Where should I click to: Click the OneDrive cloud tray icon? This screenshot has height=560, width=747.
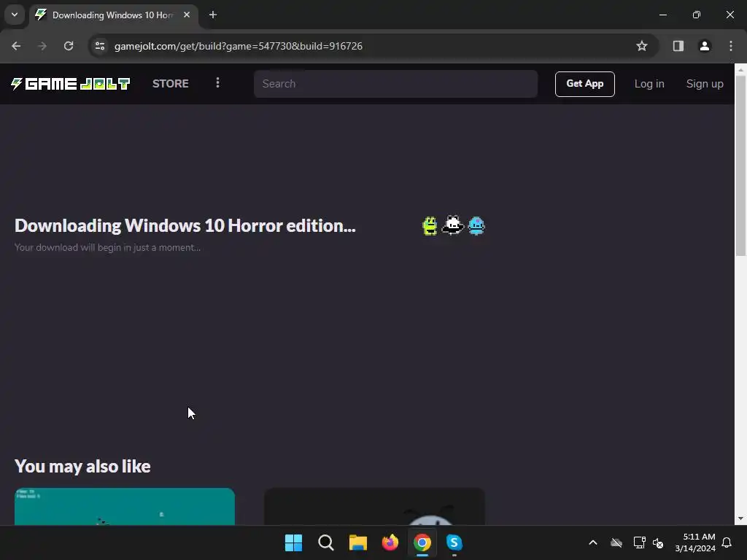616,542
